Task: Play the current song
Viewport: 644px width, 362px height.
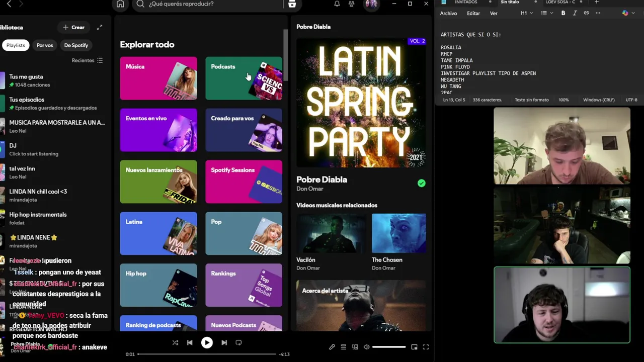Action: click(207, 343)
